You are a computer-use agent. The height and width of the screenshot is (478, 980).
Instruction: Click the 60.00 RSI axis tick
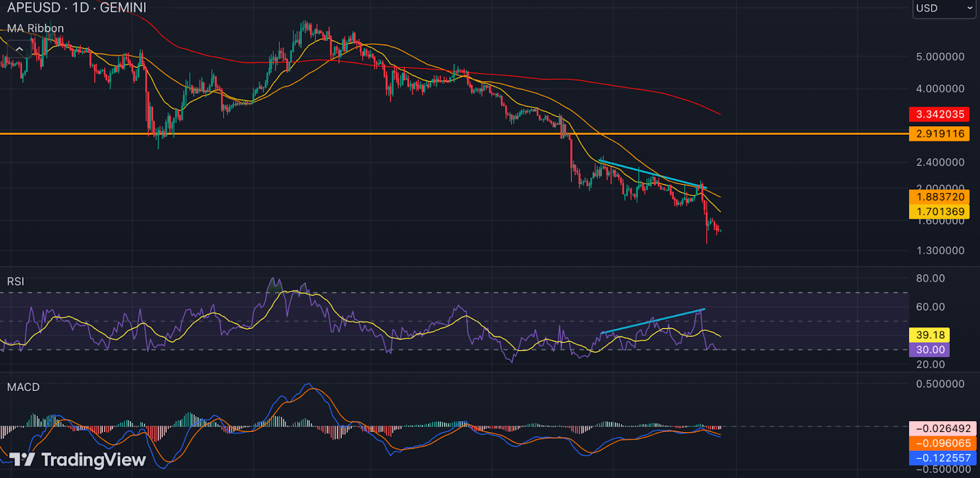930,306
